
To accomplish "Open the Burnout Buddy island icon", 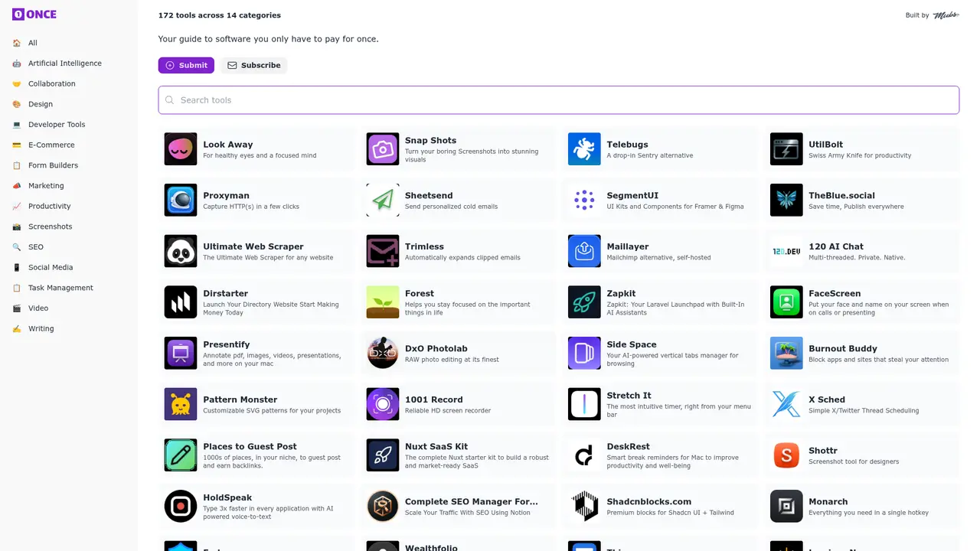I will [786, 354].
